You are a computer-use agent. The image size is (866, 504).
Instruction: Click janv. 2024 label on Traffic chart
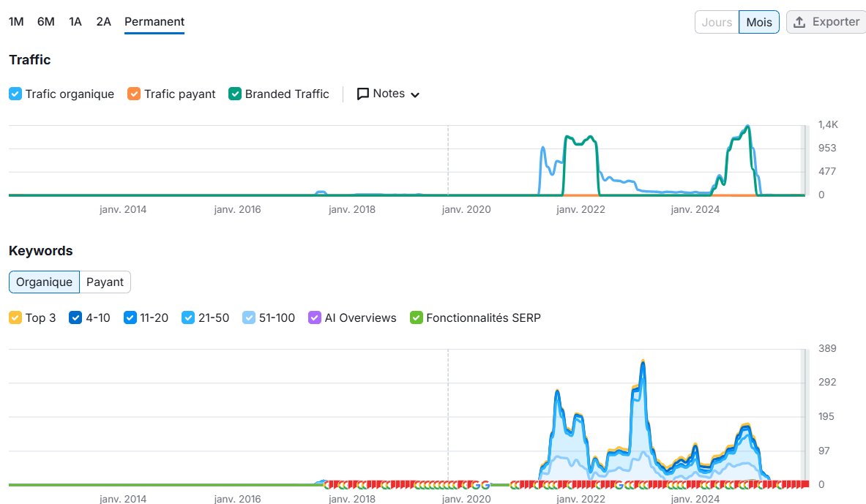(x=695, y=210)
